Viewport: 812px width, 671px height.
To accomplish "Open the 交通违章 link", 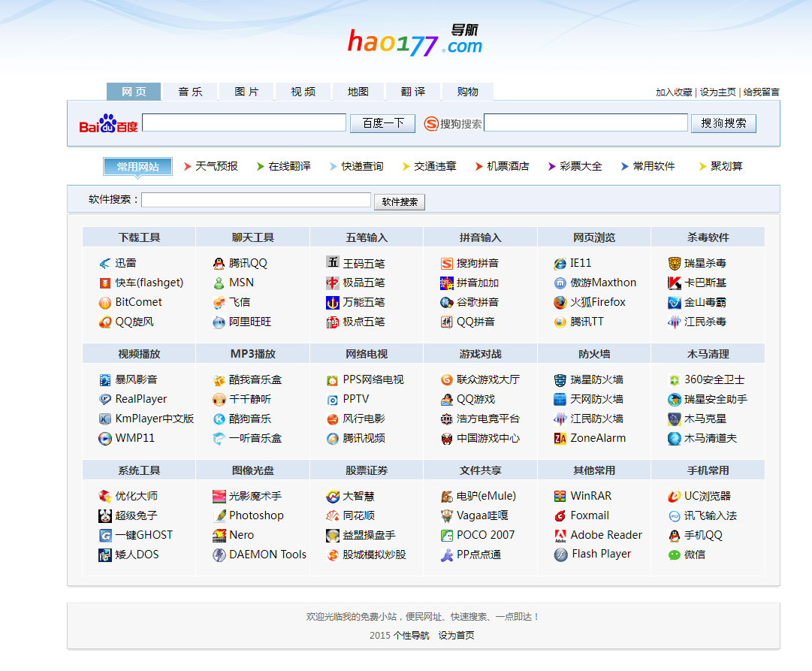I will [435, 166].
